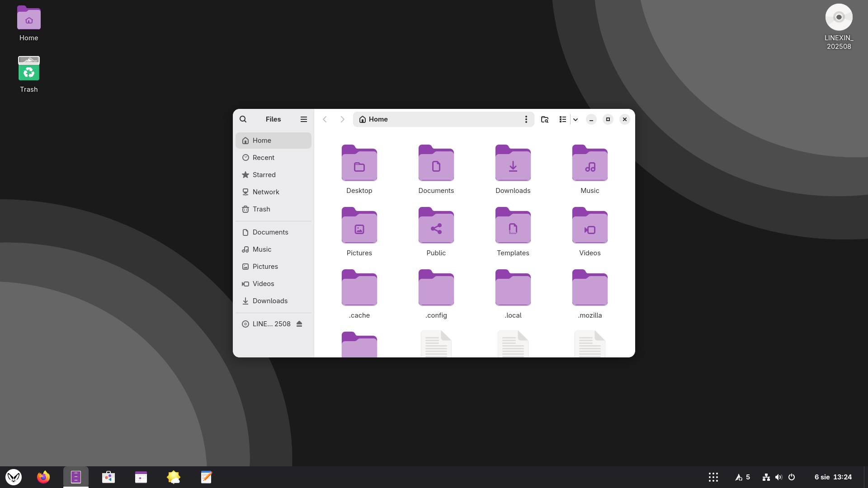The width and height of the screenshot is (868, 488).
Task: Click the search icon in Files
Action: click(x=243, y=119)
